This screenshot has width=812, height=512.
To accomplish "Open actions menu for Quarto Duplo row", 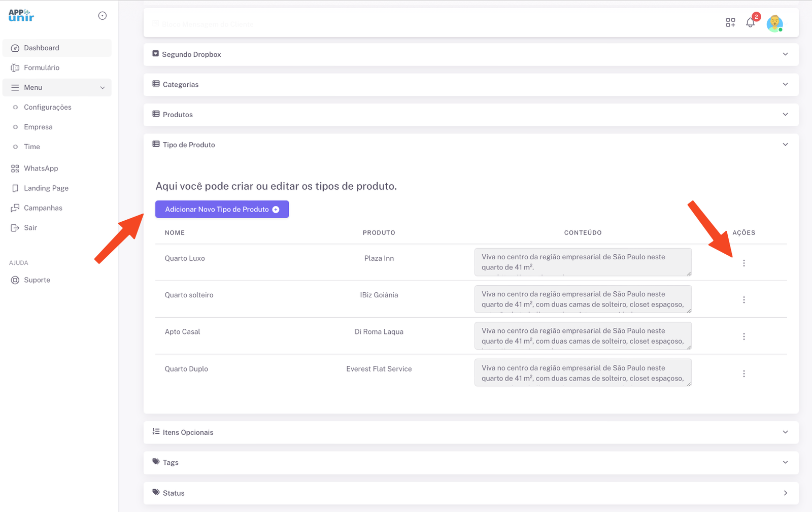I will (744, 373).
